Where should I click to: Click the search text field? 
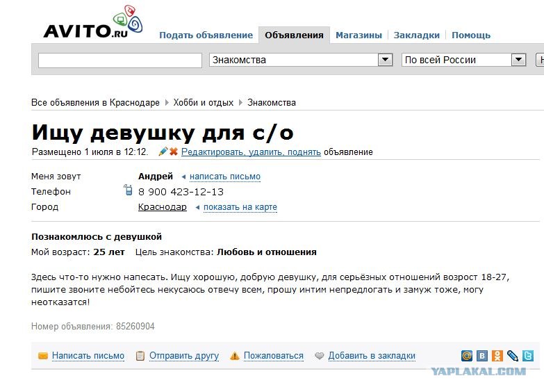[119, 60]
